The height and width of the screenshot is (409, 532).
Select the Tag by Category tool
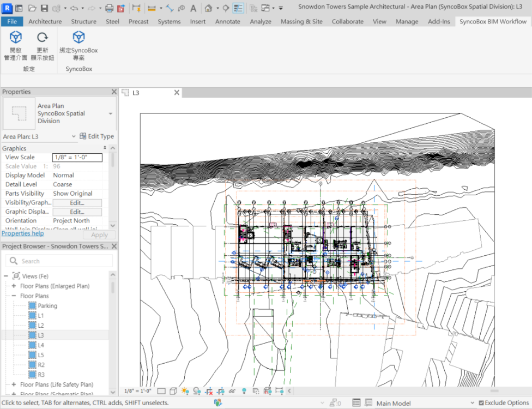[x=182, y=8]
